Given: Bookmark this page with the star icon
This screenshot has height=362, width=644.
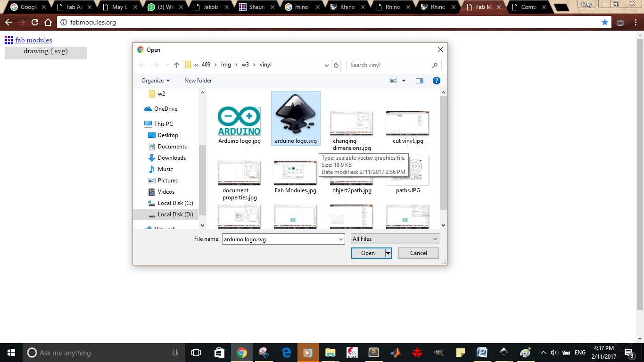Looking at the screenshot, I should point(605,22).
